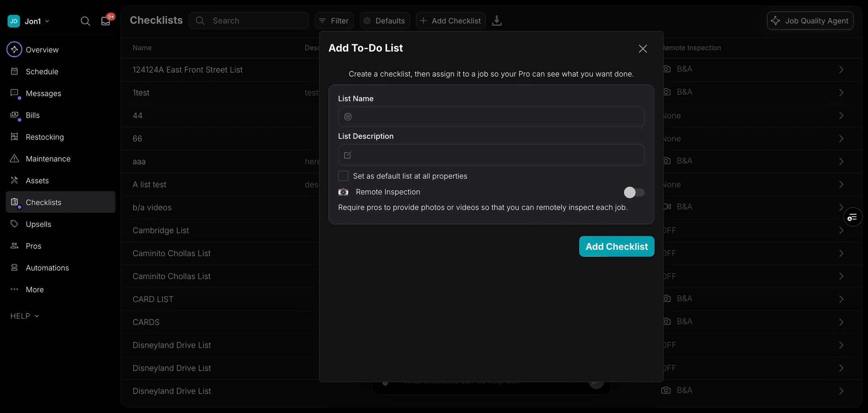The height and width of the screenshot is (413, 868).
Task: Launch the Job Quality Agent
Action: click(810, 20)
